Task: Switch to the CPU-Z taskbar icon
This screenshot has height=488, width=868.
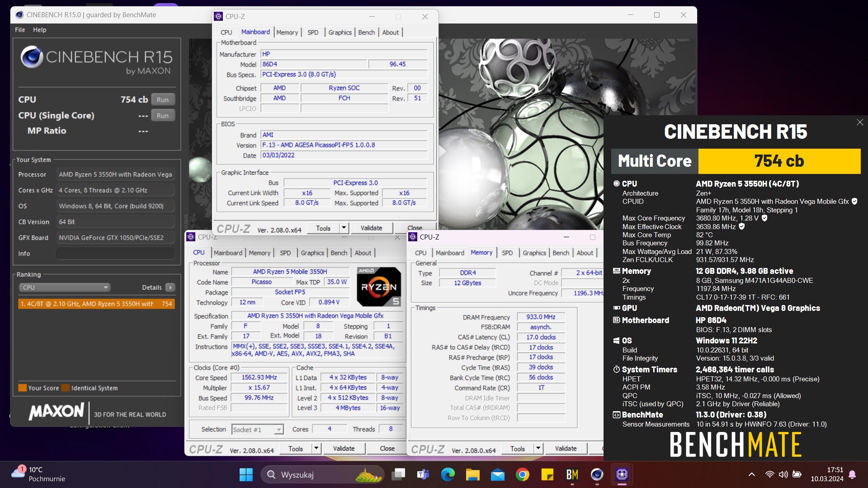Action: click(622, 474)
